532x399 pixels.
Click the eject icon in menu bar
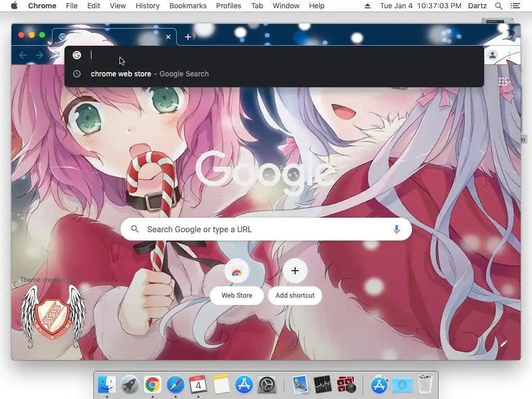[367, 6]
